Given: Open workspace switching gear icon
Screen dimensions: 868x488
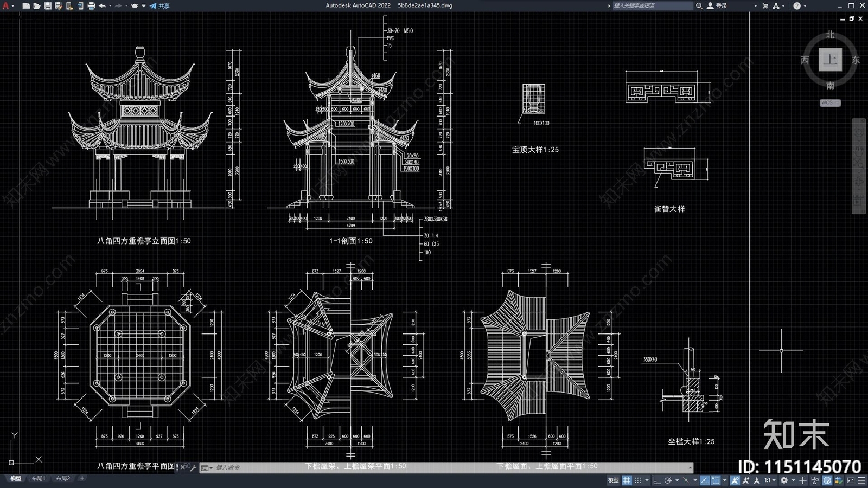Looking at the screenshot, I should [784, 480].
